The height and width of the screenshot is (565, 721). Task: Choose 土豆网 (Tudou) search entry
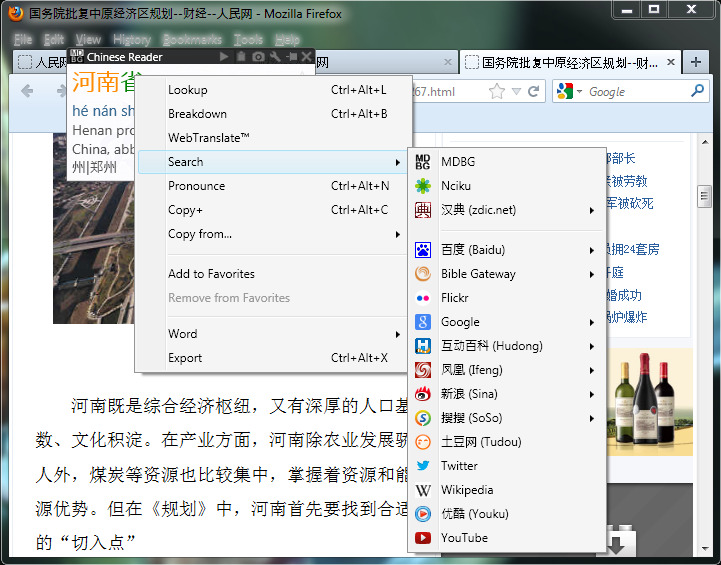click(507, 442)
